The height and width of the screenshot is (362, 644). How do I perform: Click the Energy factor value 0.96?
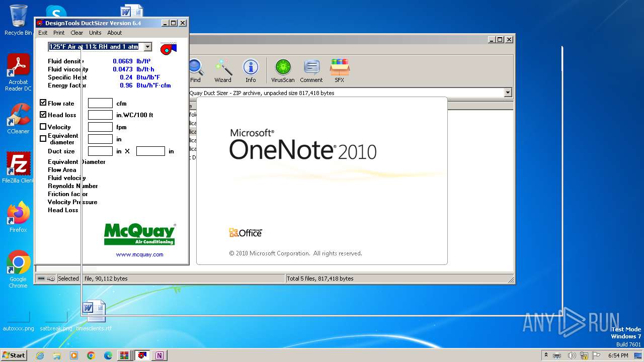tap(126, 85)
